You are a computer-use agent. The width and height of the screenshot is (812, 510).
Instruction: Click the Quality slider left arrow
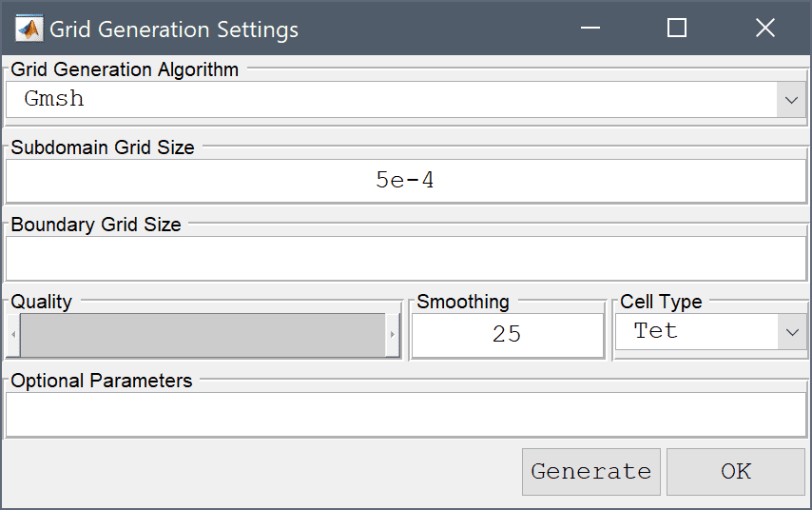[x=13, y=335]
